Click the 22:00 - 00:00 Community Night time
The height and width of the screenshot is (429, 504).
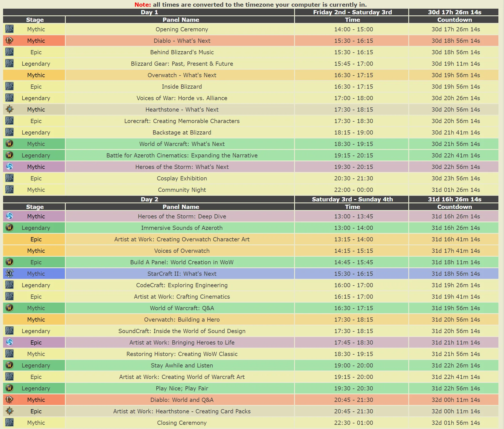click(353, 190)
